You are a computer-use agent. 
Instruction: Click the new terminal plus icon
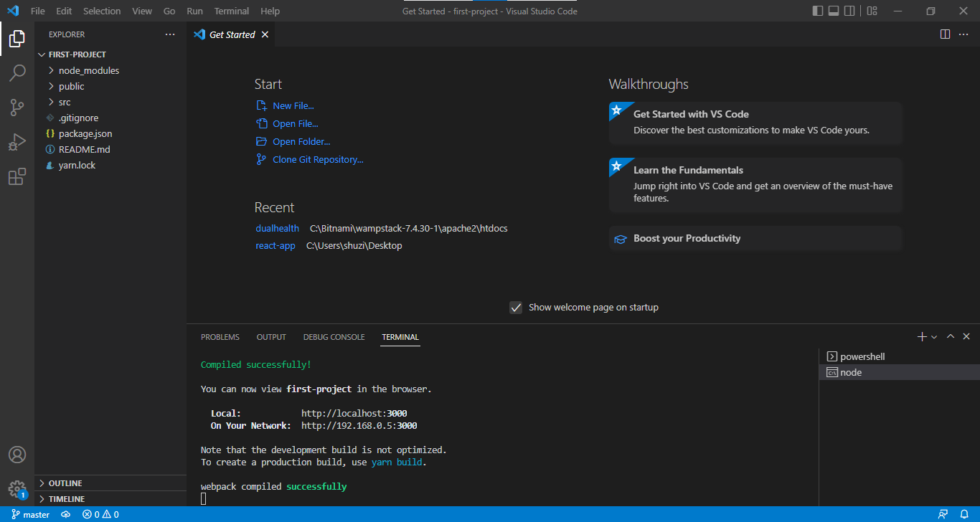coord(922,336)
